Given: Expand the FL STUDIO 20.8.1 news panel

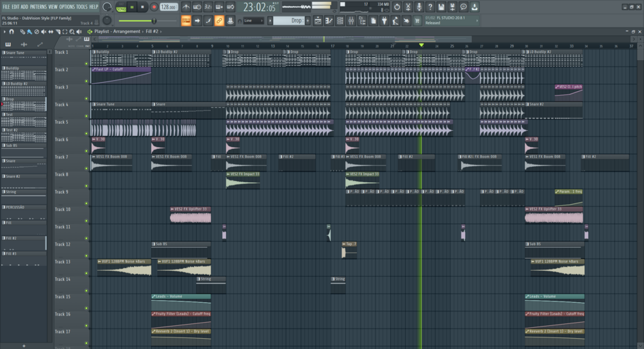Looking at the screenshot, I should [477, 21].
